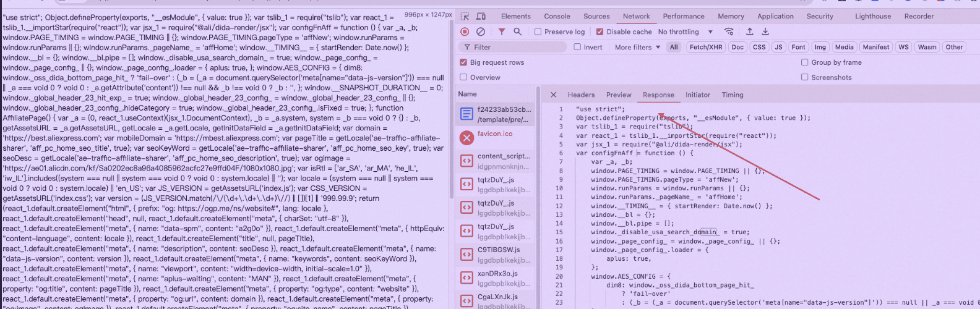Expand the More filters dropdown

click(637, 47)
